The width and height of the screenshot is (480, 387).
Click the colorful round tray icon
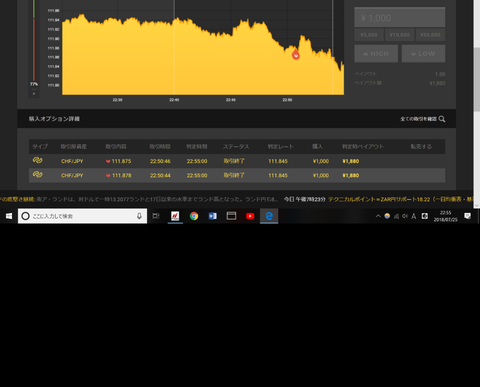pos(387,216)
